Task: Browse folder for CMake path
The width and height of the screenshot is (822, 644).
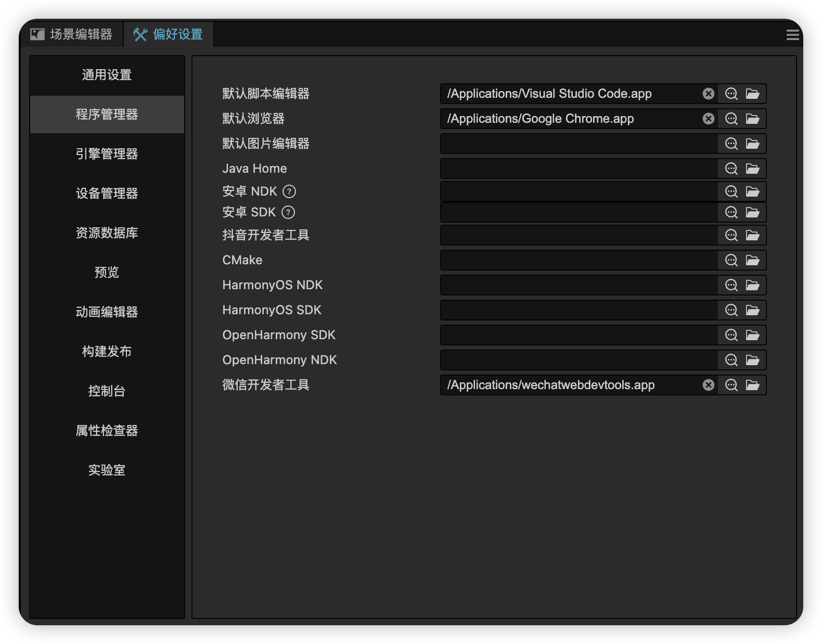Action: 752,260
